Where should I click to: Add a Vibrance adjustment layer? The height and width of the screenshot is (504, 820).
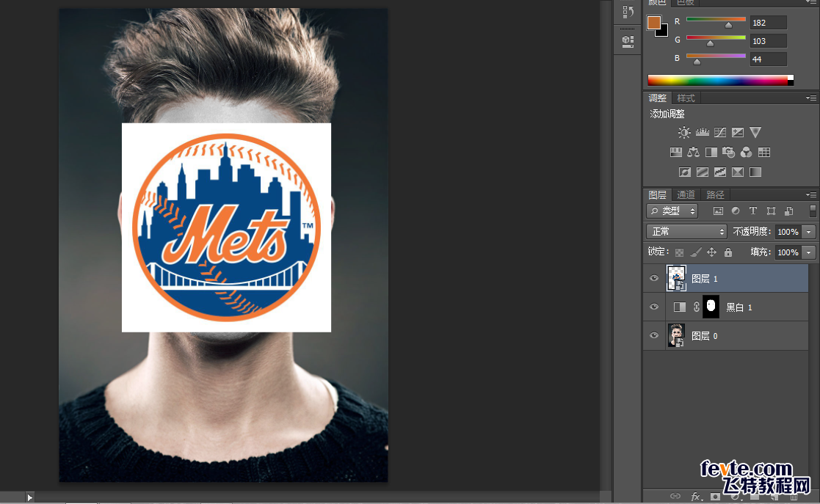coord(755,132)
